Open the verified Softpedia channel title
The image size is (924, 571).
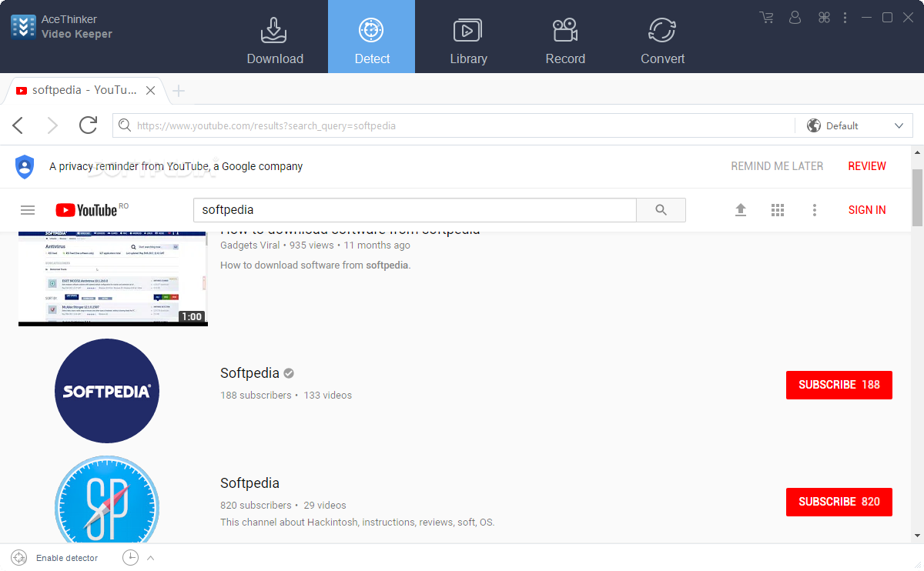click(249, 373)
